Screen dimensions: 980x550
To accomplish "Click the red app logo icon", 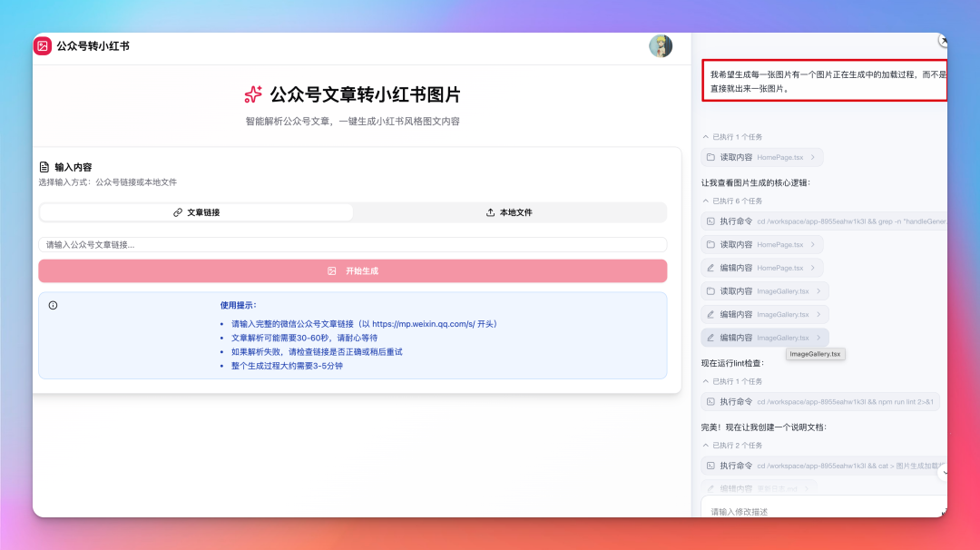I will pos(43,45).
